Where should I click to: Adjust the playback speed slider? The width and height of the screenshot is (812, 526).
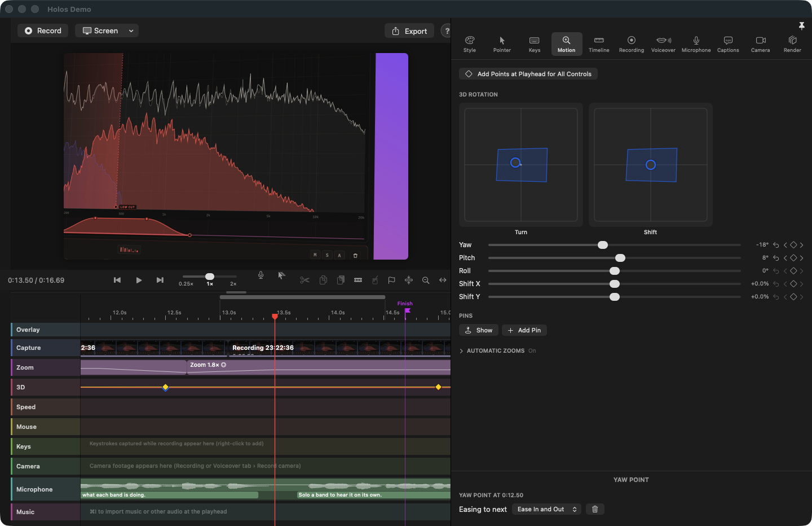coord(210,277)
